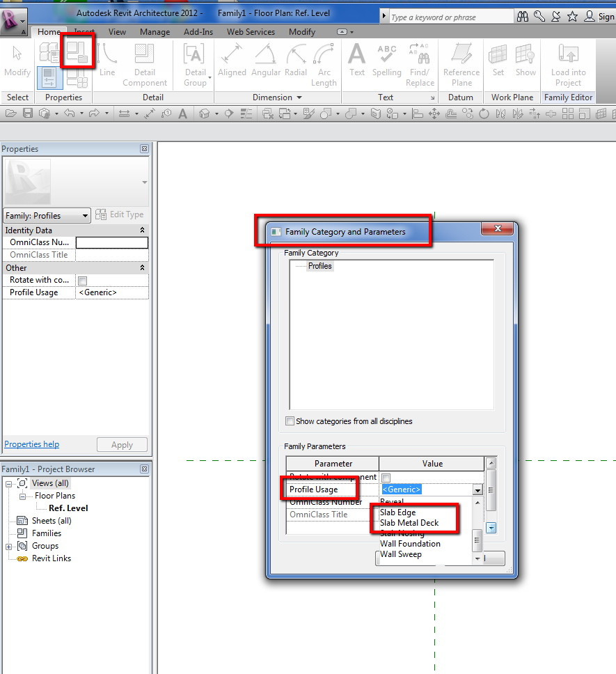Click the Default 3D View house icon

(x=205, y=114)
